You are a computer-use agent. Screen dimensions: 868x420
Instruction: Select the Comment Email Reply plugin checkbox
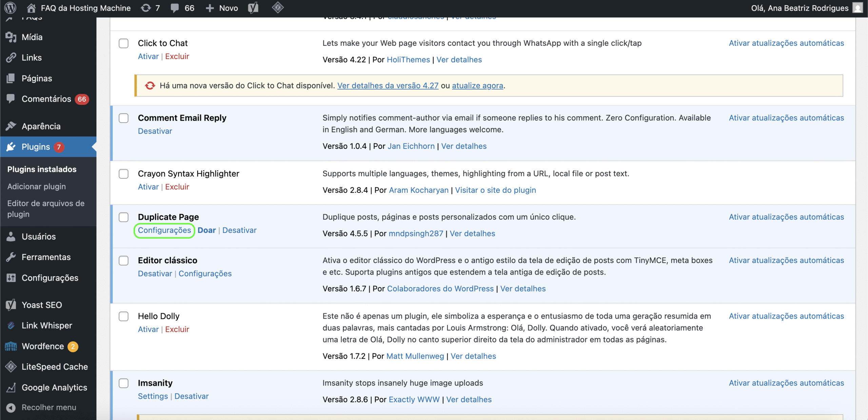[124, 118]
